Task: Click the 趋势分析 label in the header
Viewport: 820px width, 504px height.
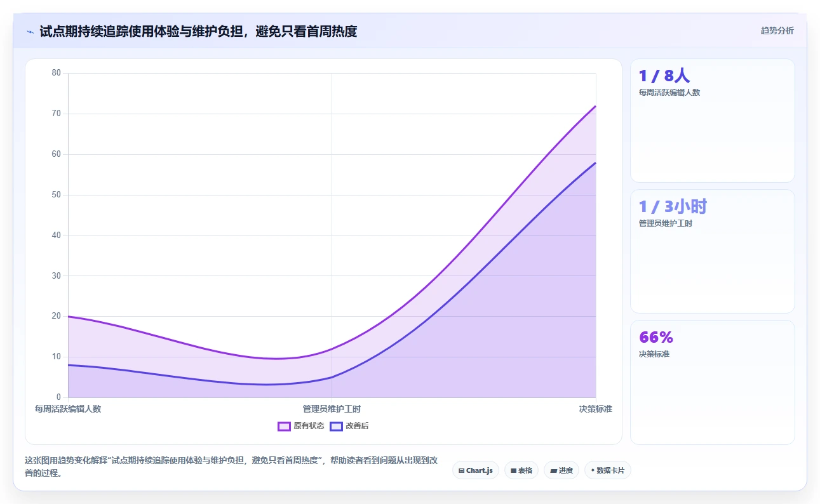Action: [777, 30]
